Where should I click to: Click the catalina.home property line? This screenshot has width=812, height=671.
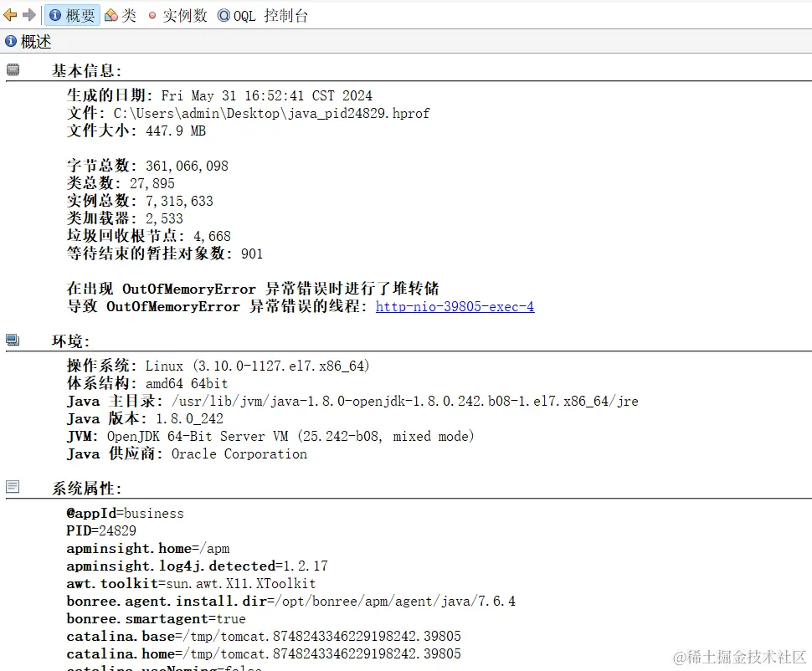(x=264, y=654)
